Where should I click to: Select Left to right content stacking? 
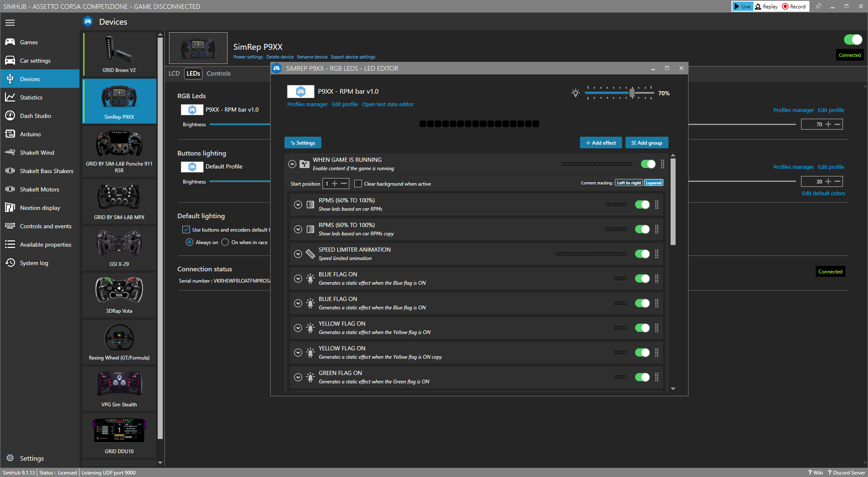(629, 183)
